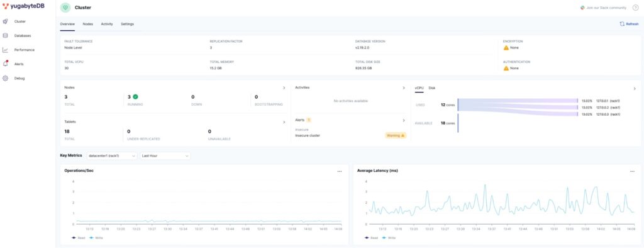Open Debug in the sidebar menu
This screenshot has height=248, width=644.
pos(19,78)
